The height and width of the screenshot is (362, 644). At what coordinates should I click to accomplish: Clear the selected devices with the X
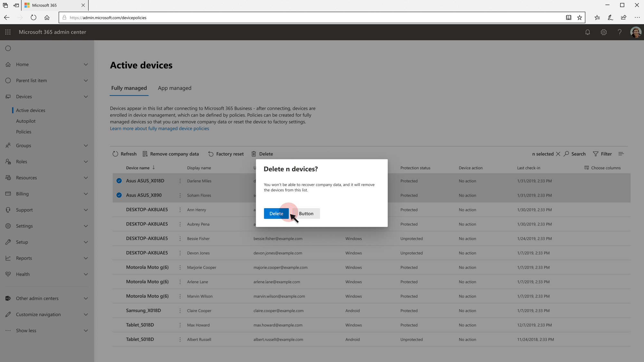tap(558, 154)
